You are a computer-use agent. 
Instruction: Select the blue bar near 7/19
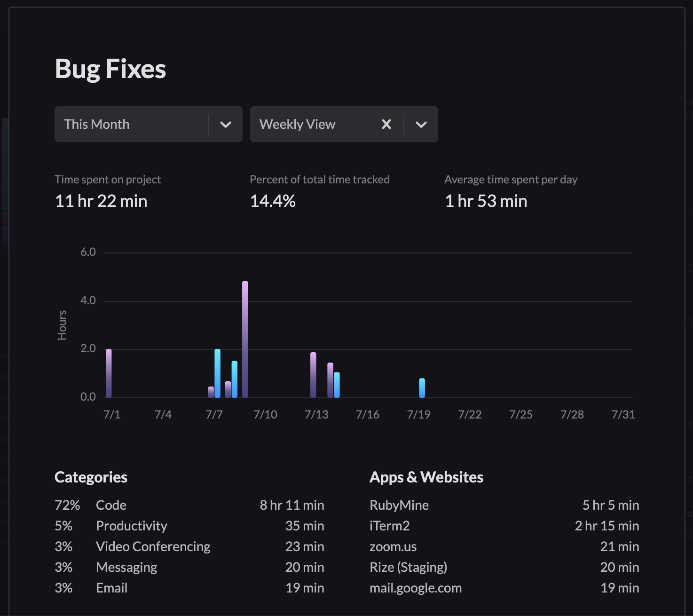pos(422,386)
